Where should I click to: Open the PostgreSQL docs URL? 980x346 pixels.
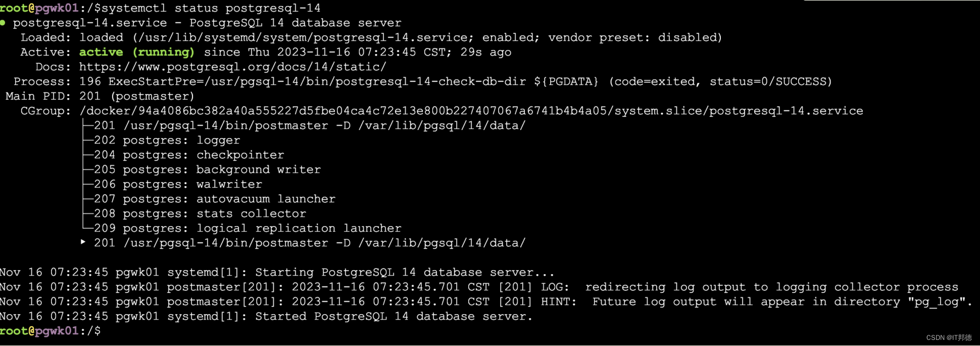233,67
